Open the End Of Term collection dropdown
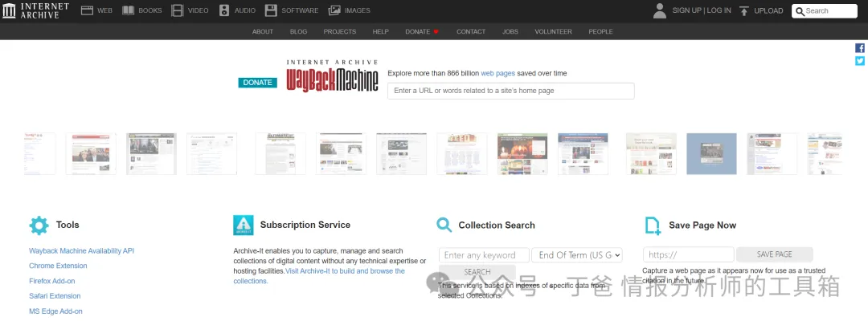This screenshot has width=868, height=321. point(577,254)
